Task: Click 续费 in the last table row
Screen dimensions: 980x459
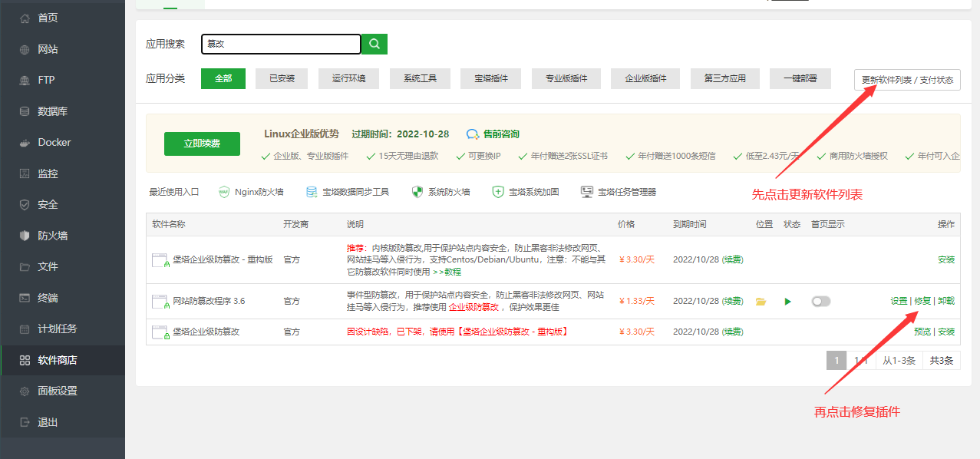Action: [x=733, y=332]
